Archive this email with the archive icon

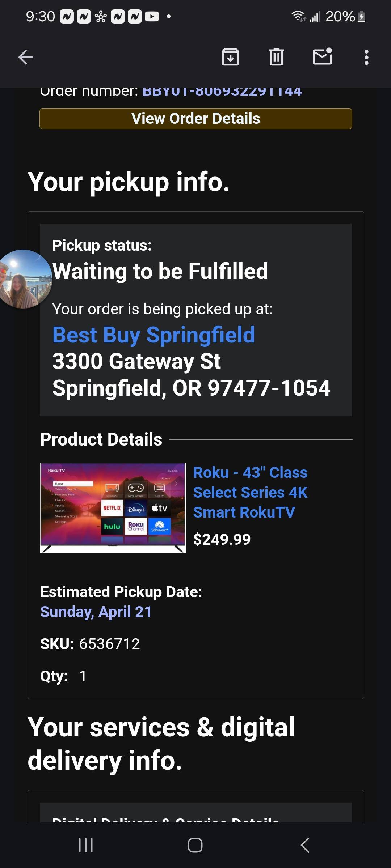(230, 57)
